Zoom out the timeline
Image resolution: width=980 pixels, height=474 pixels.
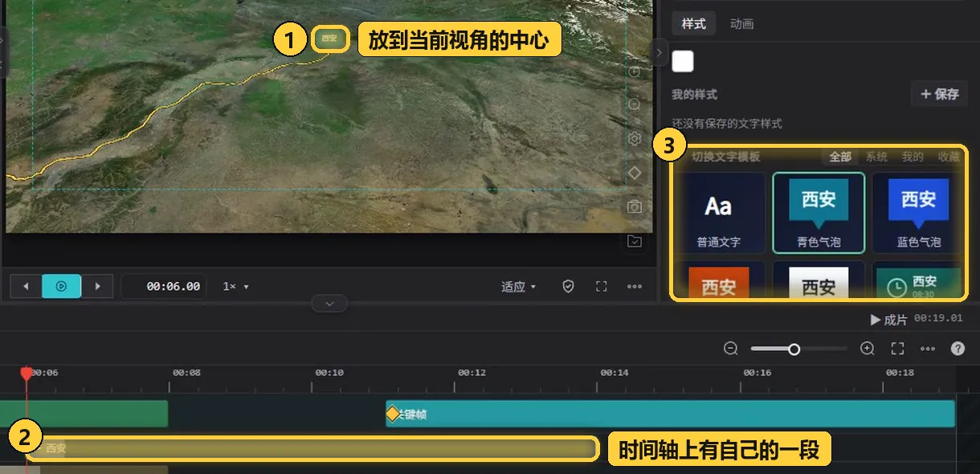tap(731, 349)
